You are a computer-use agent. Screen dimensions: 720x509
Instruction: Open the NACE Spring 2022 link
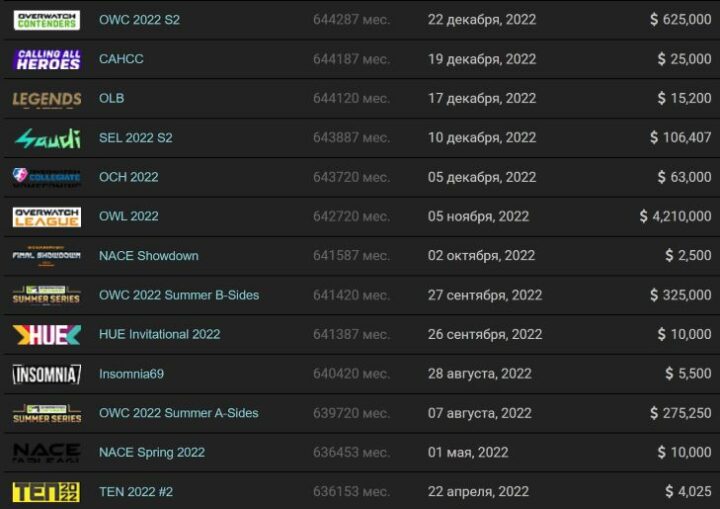[x=152, y=452]
